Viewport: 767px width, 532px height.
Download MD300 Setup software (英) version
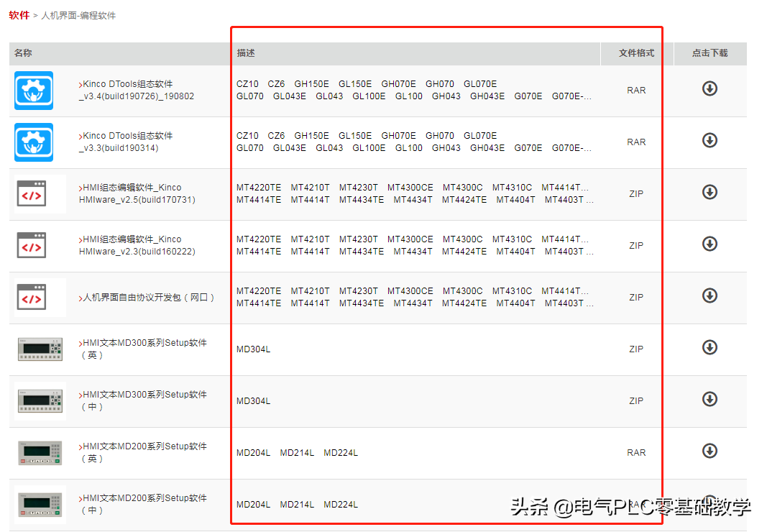[x=709, y=347]
